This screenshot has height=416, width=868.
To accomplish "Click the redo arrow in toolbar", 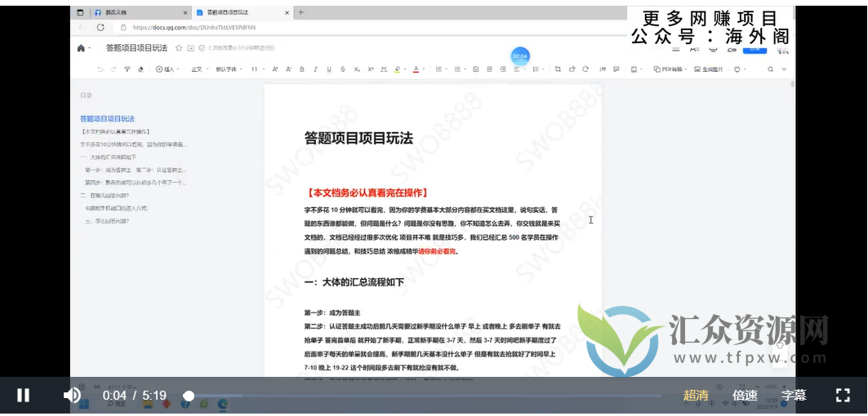I will (114, 69).
